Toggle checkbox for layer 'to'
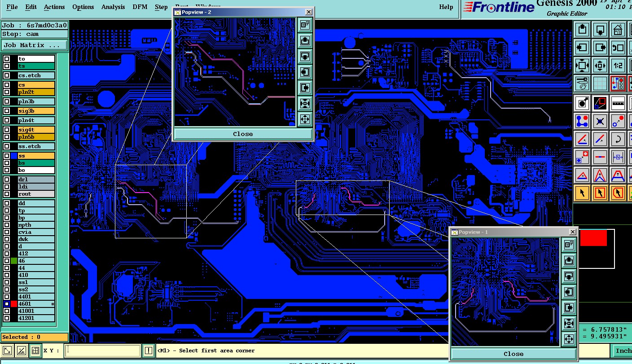 point(7,59)
